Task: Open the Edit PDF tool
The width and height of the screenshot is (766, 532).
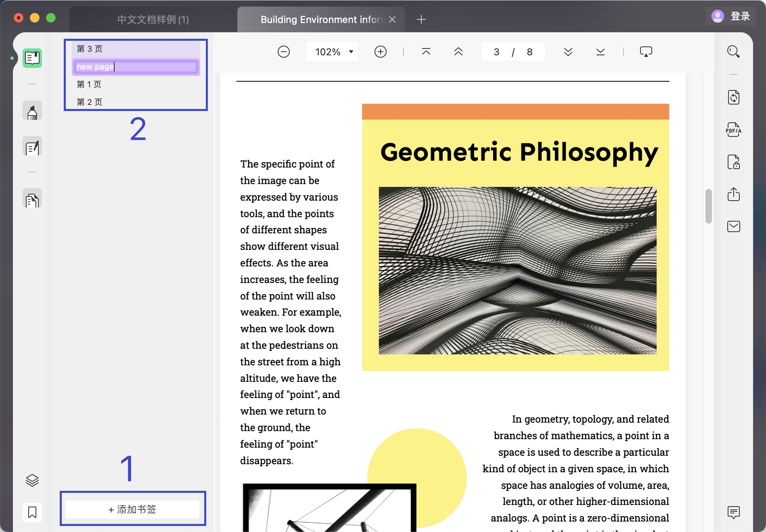Action: point(32,147)
